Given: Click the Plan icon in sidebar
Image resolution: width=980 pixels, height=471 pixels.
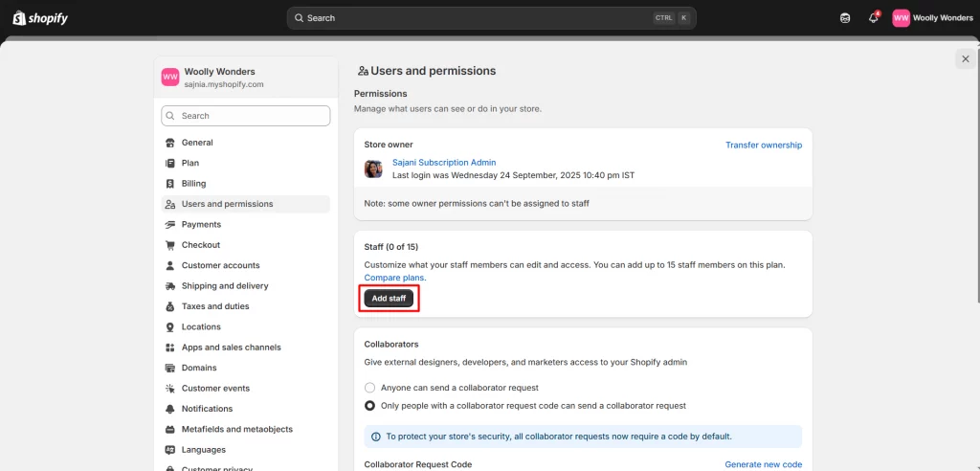Looking at the screenshot, I should 170,164.
